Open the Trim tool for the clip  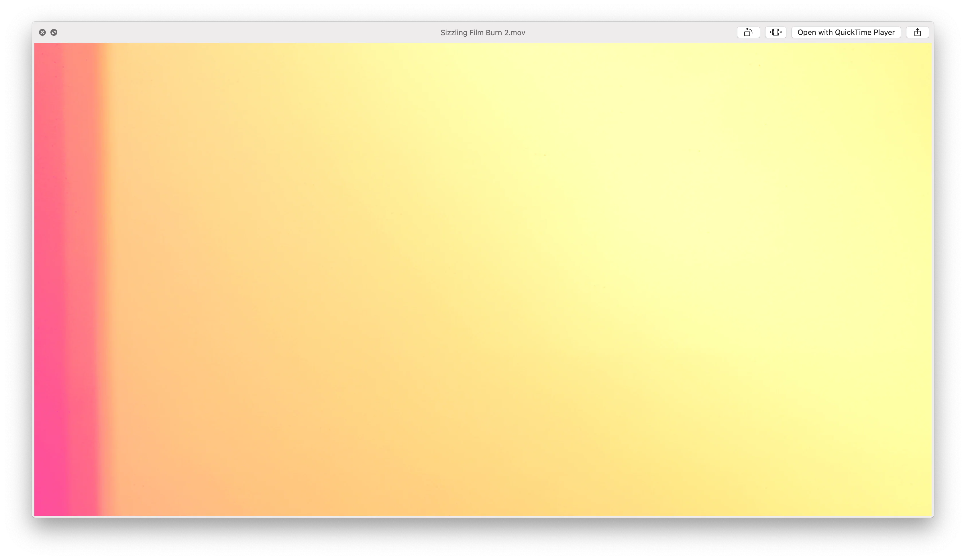(x=775, y=32)
